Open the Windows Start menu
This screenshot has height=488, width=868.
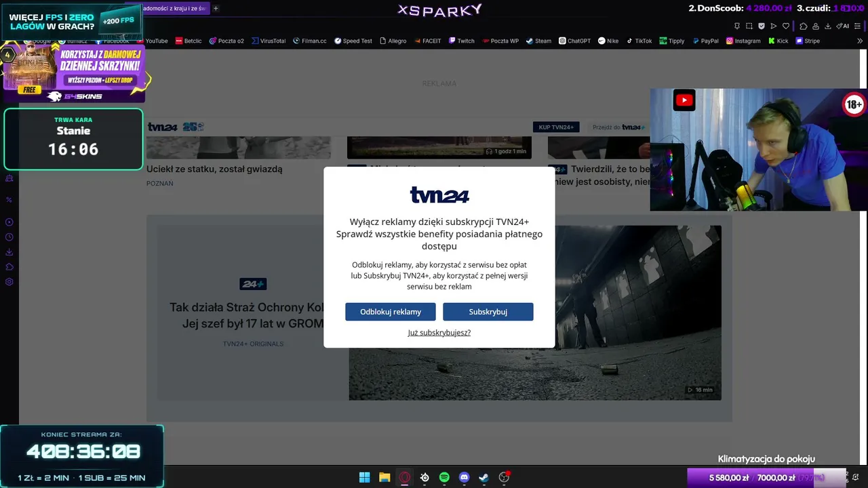364,477
